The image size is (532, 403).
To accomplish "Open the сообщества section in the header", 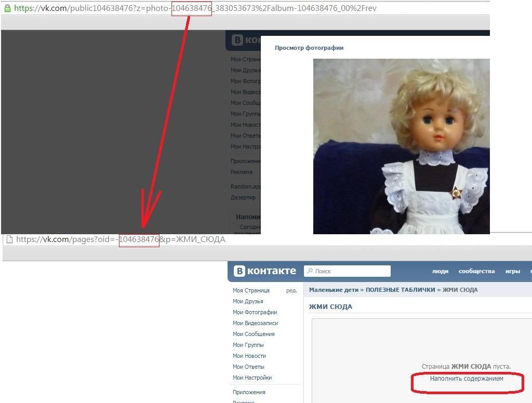I will pos(476,271).
